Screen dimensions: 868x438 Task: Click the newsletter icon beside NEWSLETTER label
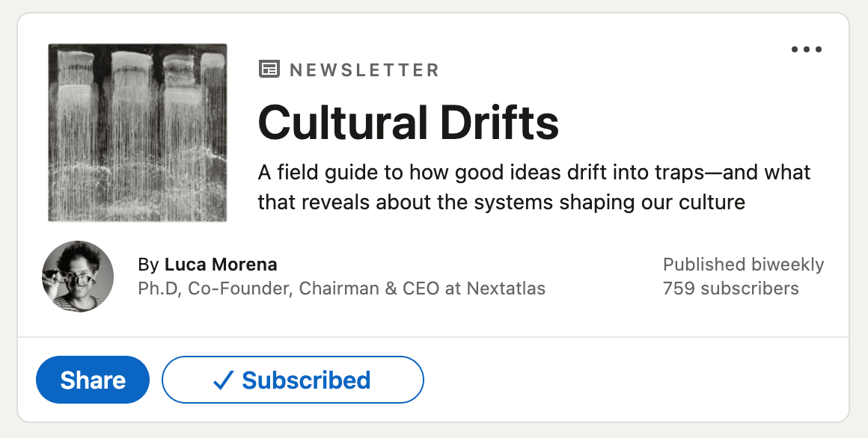pyautogui.click(x=269, y=70)
